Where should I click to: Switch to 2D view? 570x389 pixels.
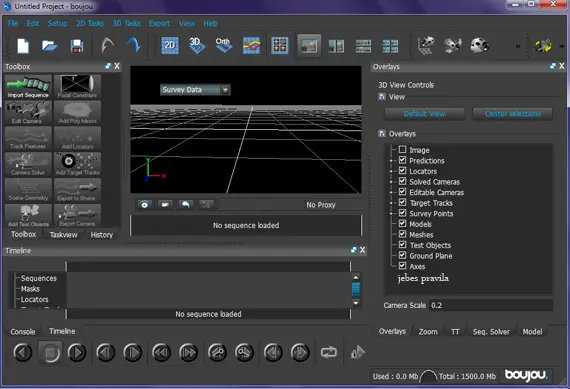170,45
